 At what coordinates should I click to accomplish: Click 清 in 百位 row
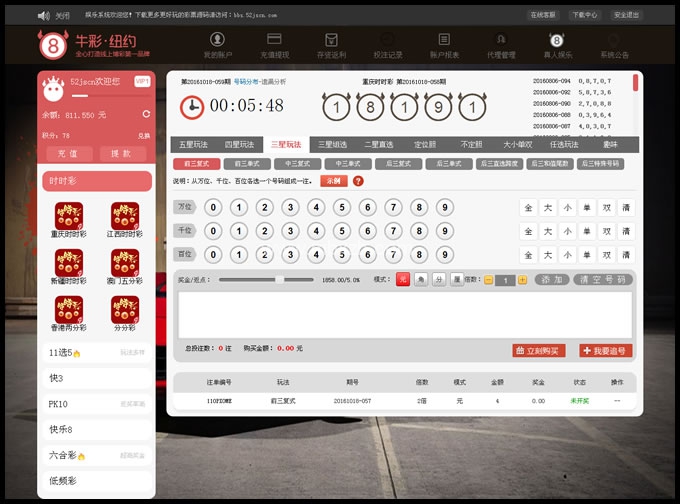coord(626,255)
